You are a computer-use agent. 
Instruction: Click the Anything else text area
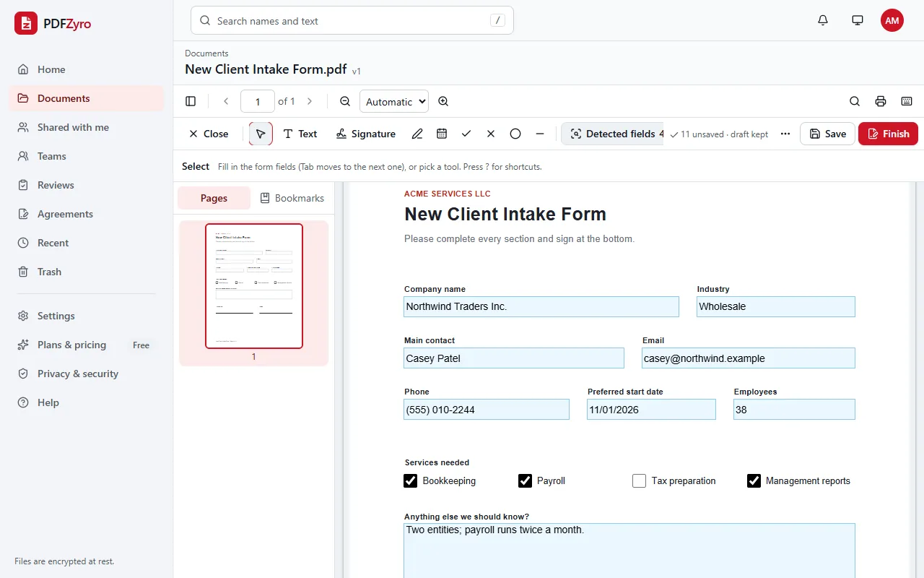pos(629,551)
